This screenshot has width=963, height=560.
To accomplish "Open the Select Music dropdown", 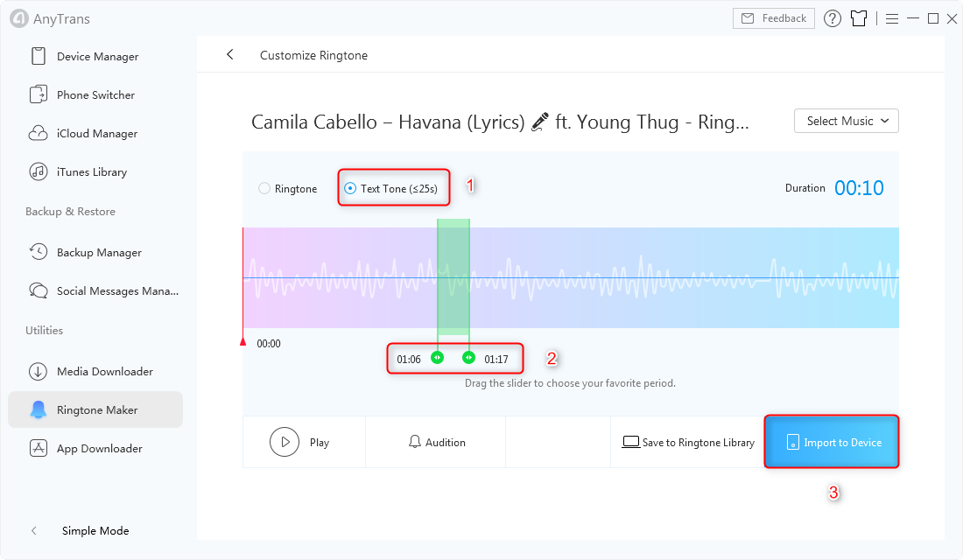I will click(846, 121).
